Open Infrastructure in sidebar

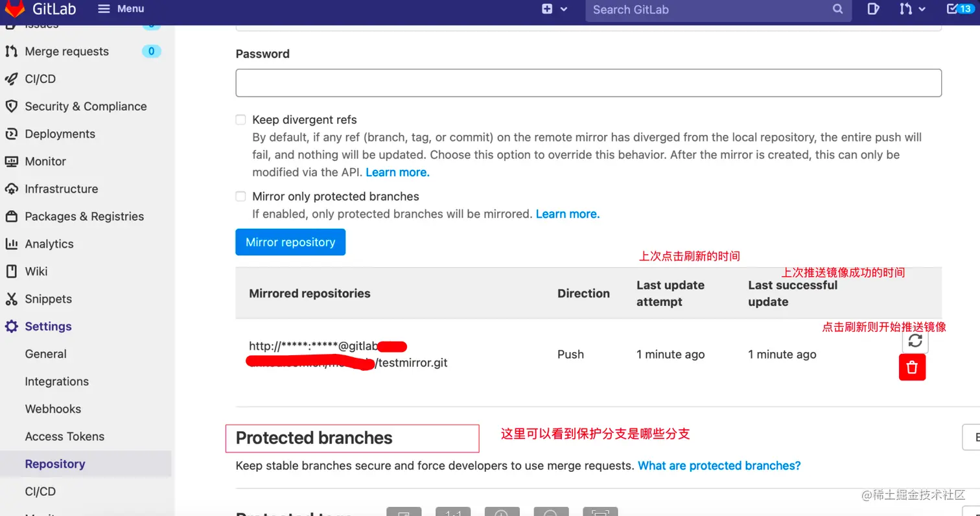[x=62, y=189]
